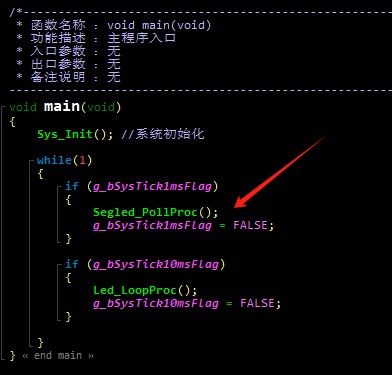Click g_bSysTick10msFlag in the if condition

click(x=156, y=265)
